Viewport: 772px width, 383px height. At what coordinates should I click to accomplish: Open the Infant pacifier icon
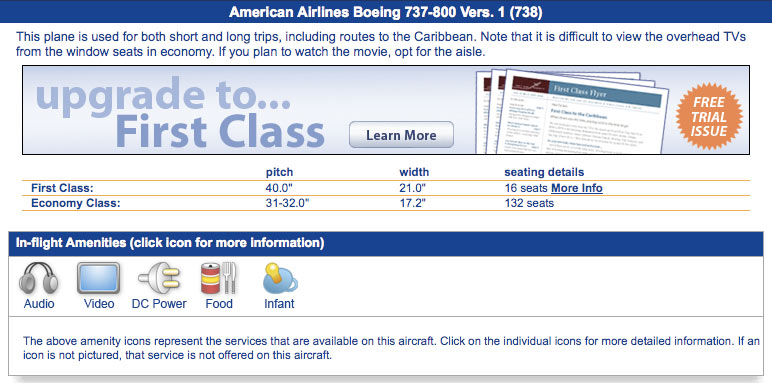pos(280,278)
